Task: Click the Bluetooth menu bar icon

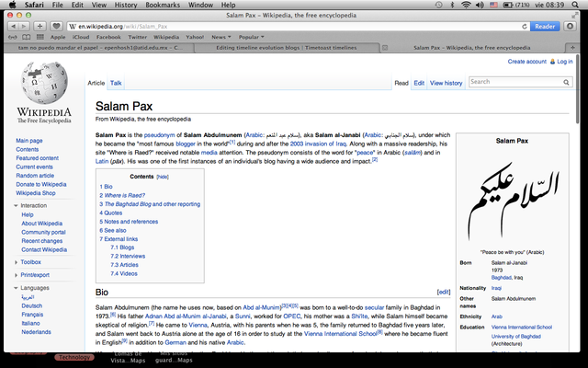Action: tap(452, 5)
